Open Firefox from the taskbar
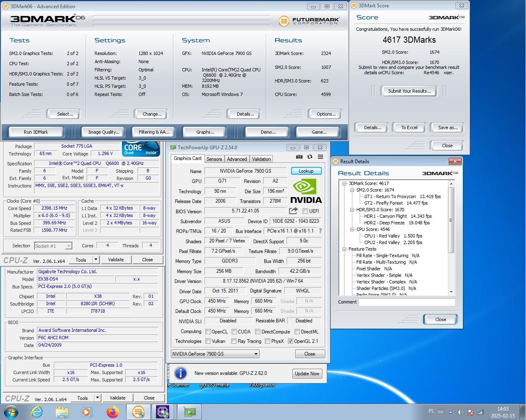Viewport: 526px width, 420px height. pos(113,411)
